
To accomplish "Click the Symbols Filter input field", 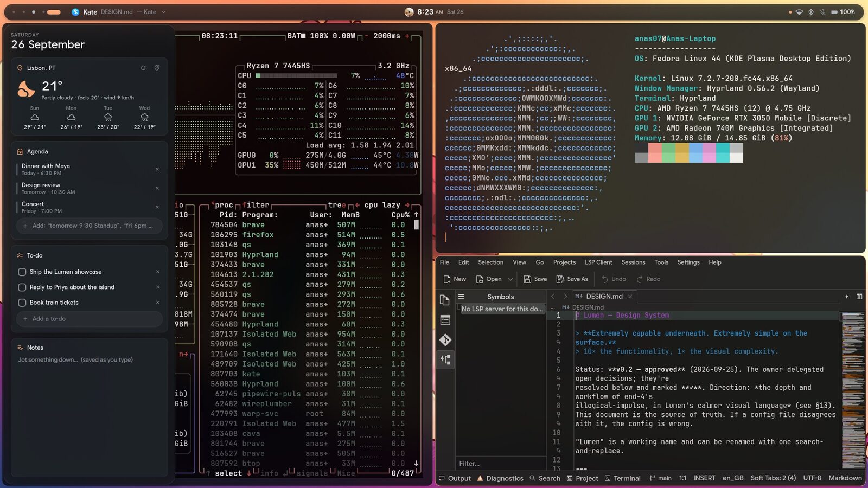I will coord(500,464).
